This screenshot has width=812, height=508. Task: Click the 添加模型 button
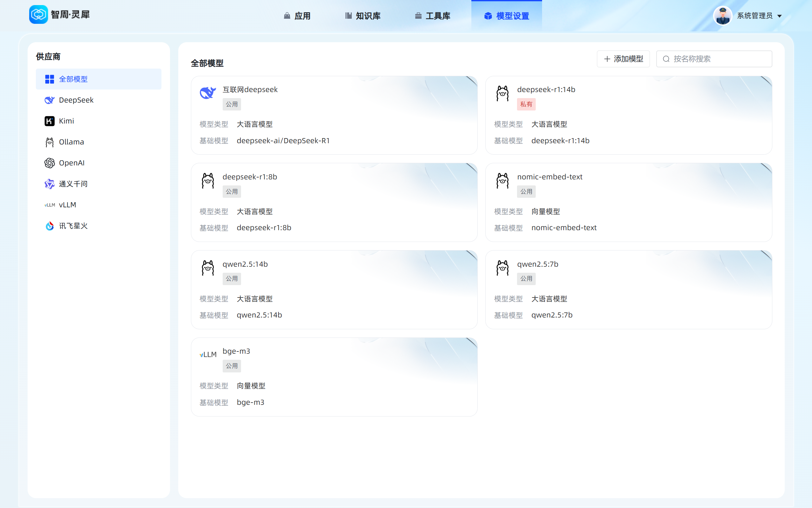[x=623, y=59]
